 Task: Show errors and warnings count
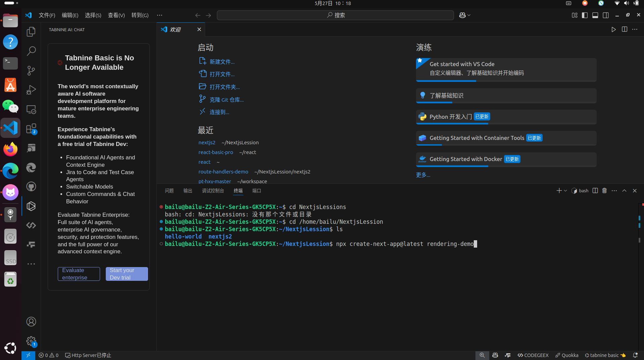(x=49, y=355)
